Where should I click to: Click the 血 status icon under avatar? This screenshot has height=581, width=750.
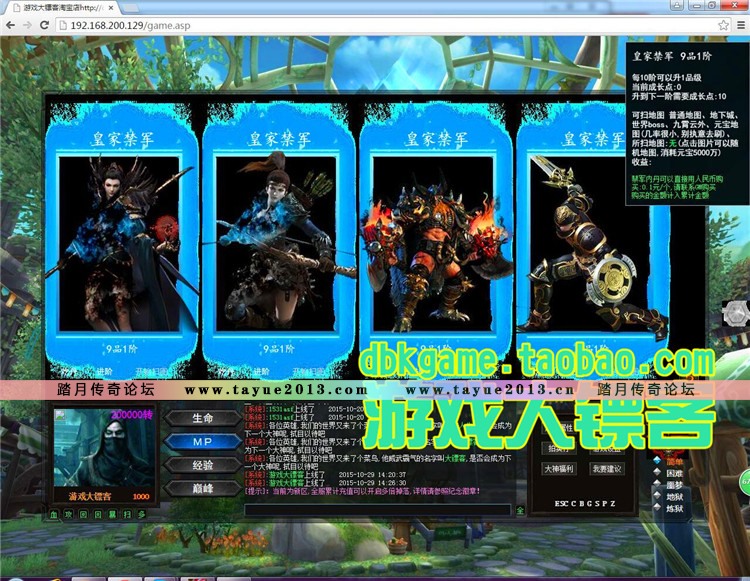point(54,515)
